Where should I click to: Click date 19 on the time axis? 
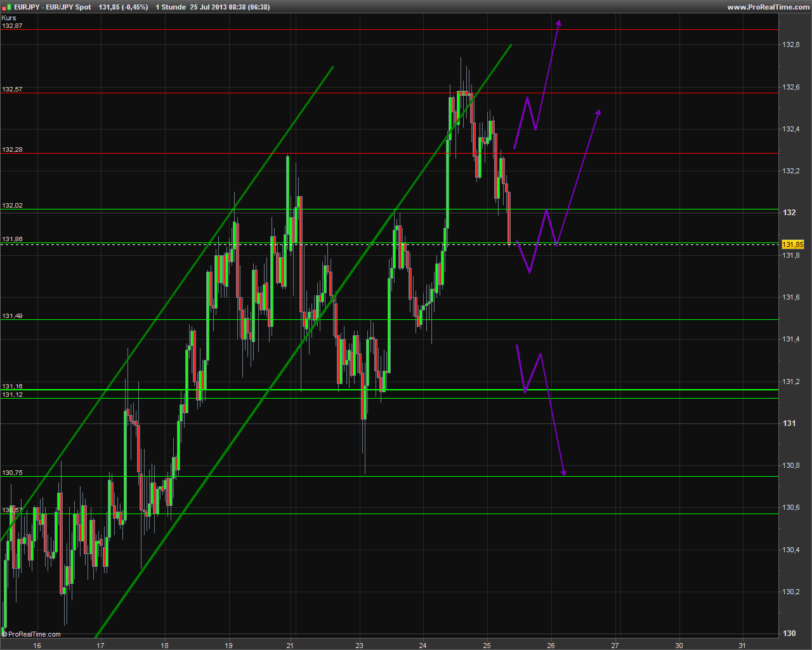pos(228,646)
